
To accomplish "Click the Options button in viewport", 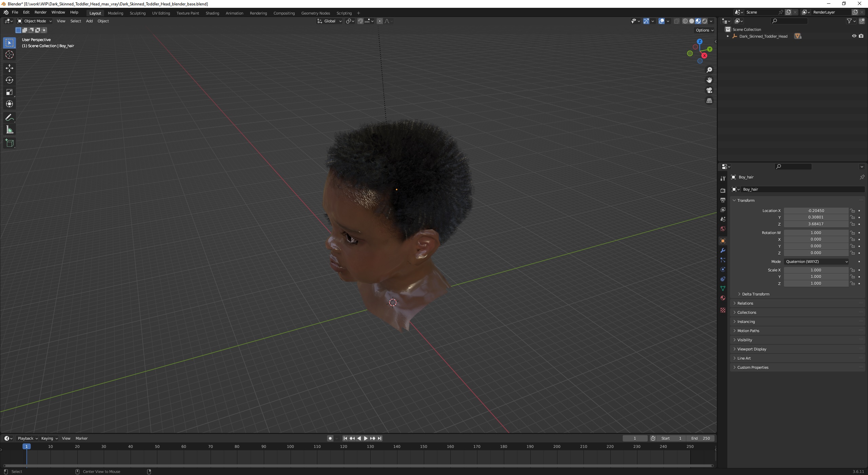I will tap(704, 30).
